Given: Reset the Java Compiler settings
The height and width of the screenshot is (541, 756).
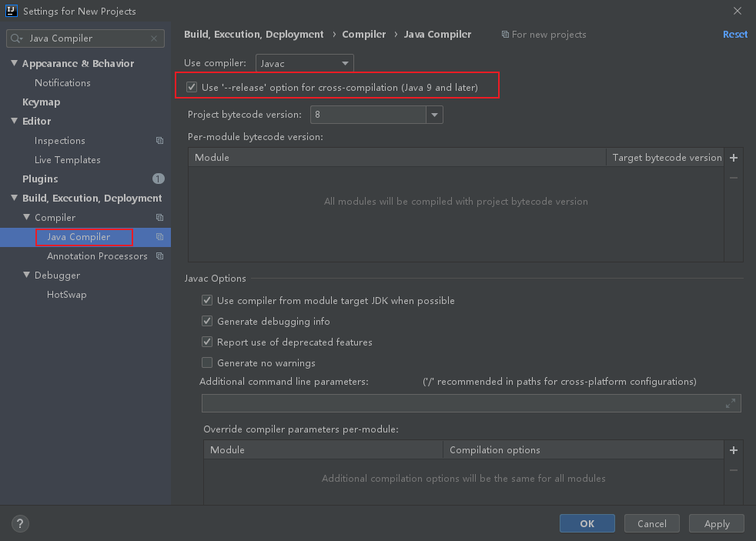Looking at the screenshot, I should 734,34.
